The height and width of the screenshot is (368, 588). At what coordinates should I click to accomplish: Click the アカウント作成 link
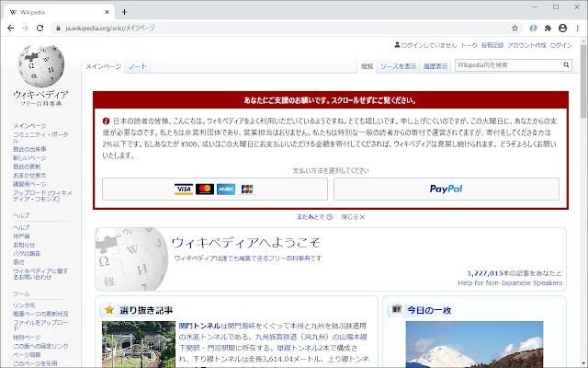526,45
